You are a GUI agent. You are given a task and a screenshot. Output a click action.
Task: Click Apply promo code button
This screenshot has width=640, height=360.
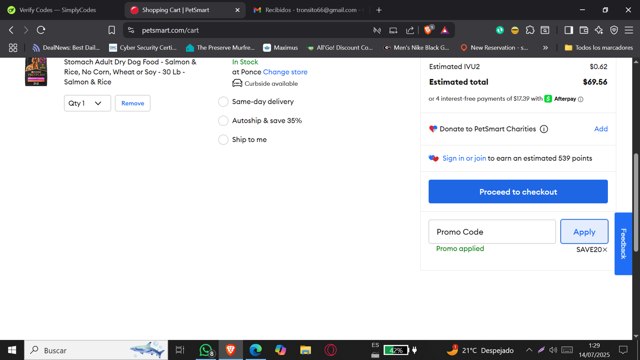(x=584, y=232)
